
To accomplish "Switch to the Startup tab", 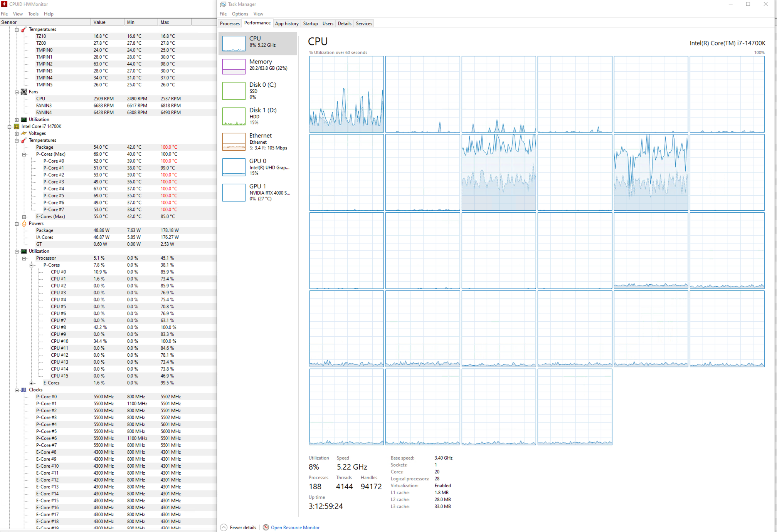I will [310, 23].
